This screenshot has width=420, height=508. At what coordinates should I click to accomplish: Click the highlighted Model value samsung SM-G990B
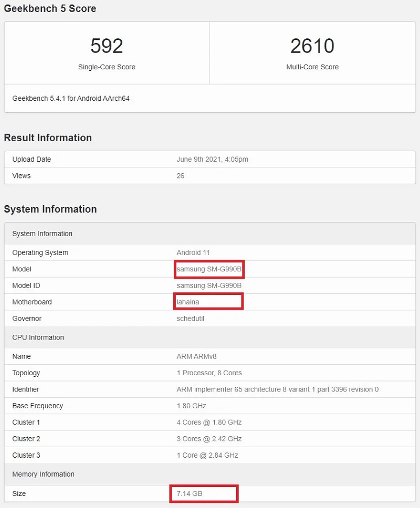pyautogui.click(x=209, y=269)
